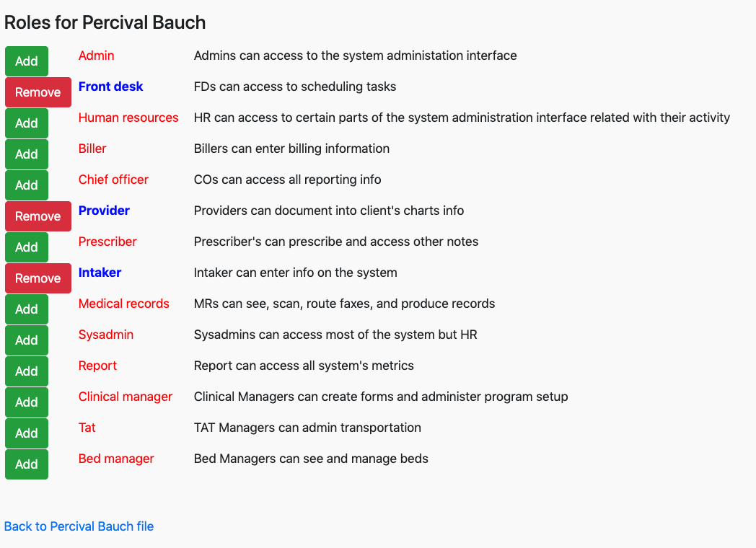Add the Chief officer role
Screen dimensions: 756x548
27,185
